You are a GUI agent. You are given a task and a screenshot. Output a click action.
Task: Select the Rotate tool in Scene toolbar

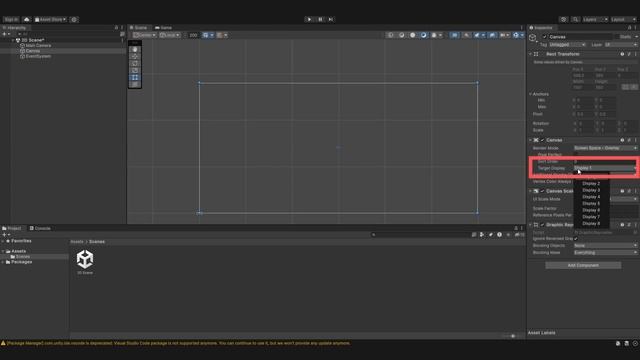tap(135, 63)
